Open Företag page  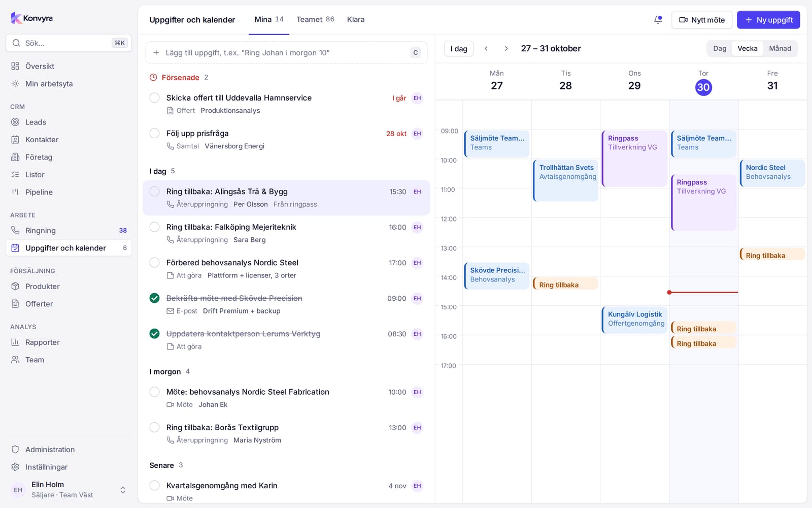pos(69,157)
